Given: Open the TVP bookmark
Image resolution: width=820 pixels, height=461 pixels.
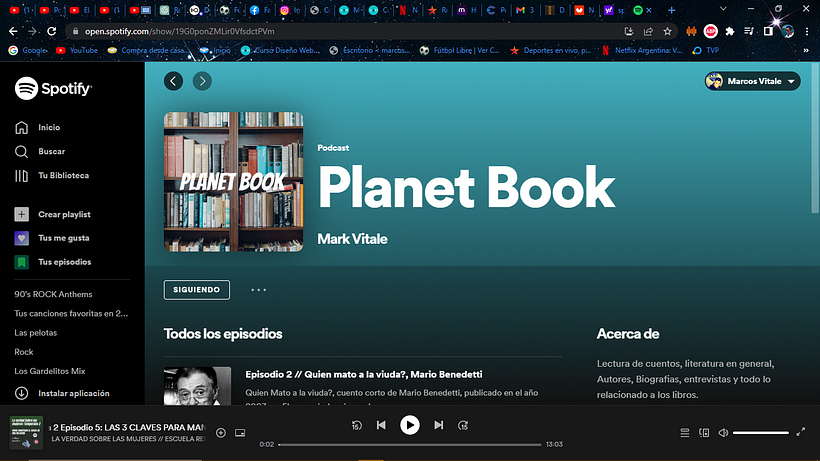Looking at the screenshot, I should pos(706,51).
